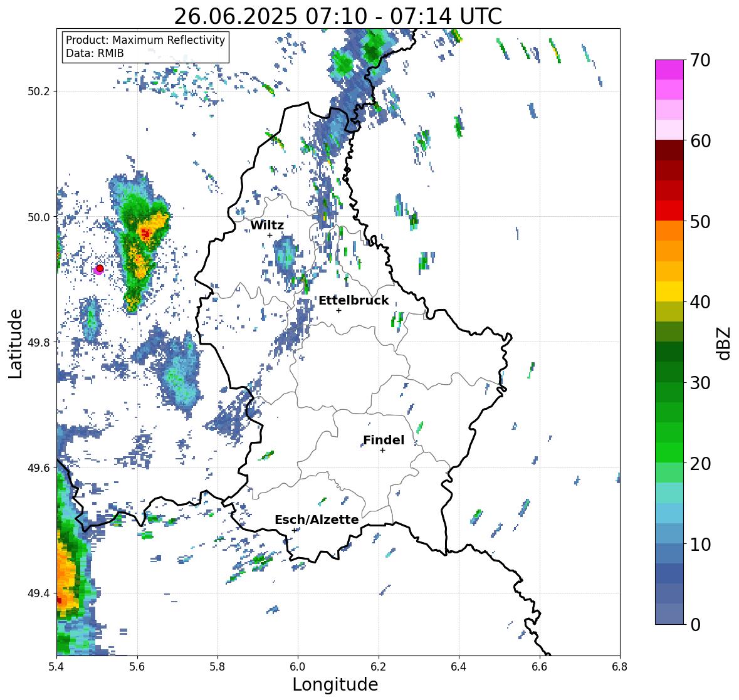The height and width of the screenshot is (700, 739).
Task: Click the Ettelbruck city label
Action: pos(354,301)
